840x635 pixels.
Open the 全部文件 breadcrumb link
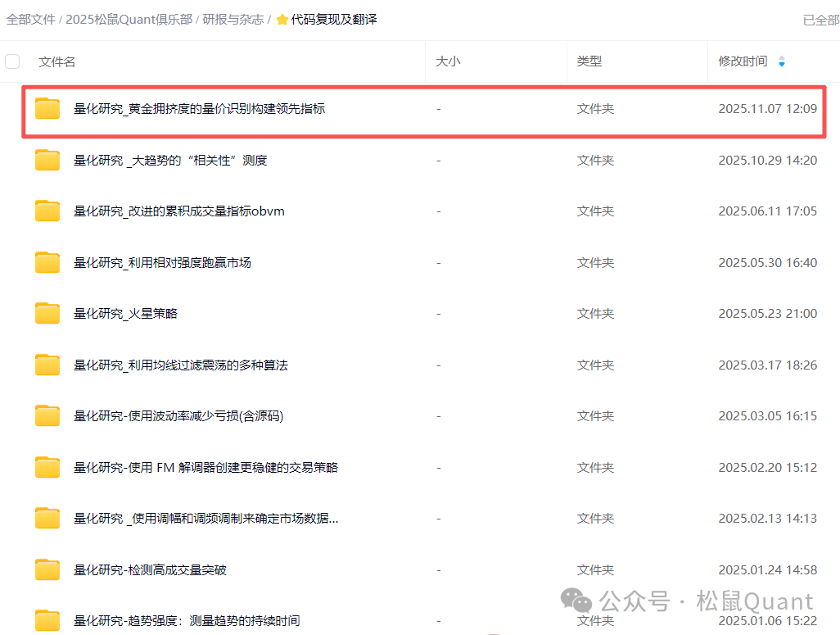pyautogui.click(x=31, y=18)
